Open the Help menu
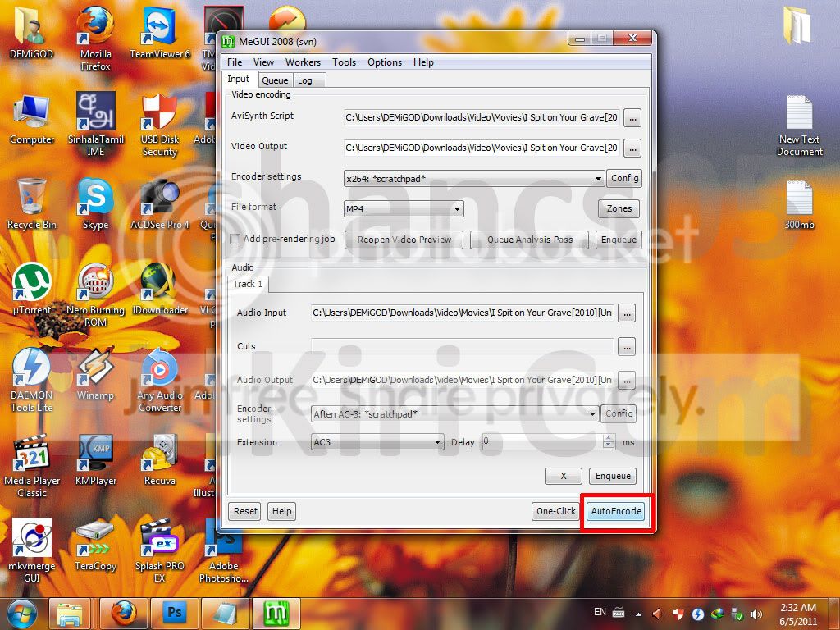The image size is (840, 630). [x=423, y=62]
